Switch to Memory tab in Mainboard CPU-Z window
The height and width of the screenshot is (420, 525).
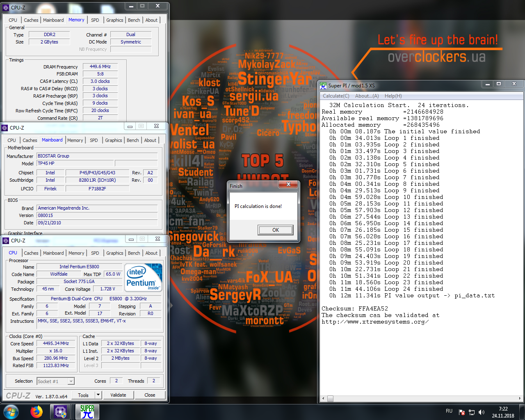pyautogui.click(x=75, y=140)
